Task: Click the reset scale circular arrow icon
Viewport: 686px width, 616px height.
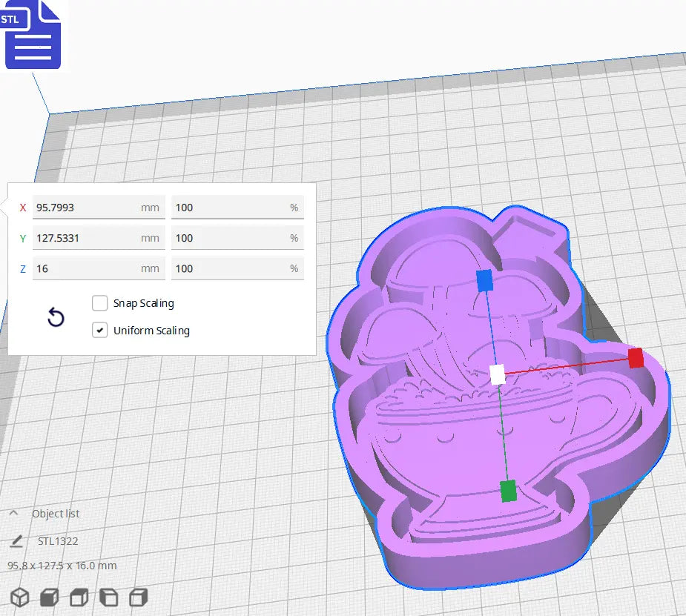Action: tap(56, 317)
